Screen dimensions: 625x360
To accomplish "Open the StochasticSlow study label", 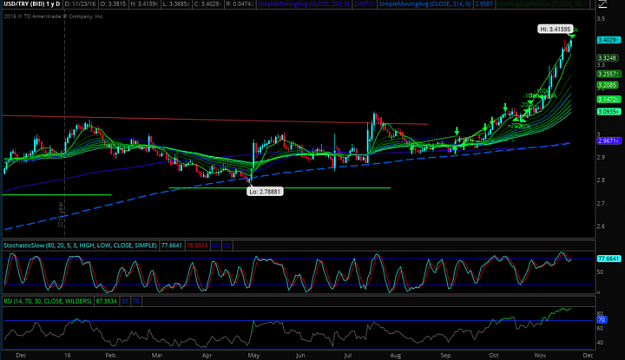I will (x=80, y=246).
